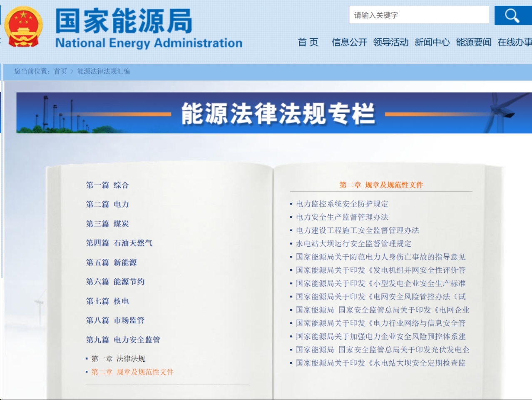532x400 pixels.
Task: Click the 能源法律法规专栏 banner image
Action: coord(274,113)
